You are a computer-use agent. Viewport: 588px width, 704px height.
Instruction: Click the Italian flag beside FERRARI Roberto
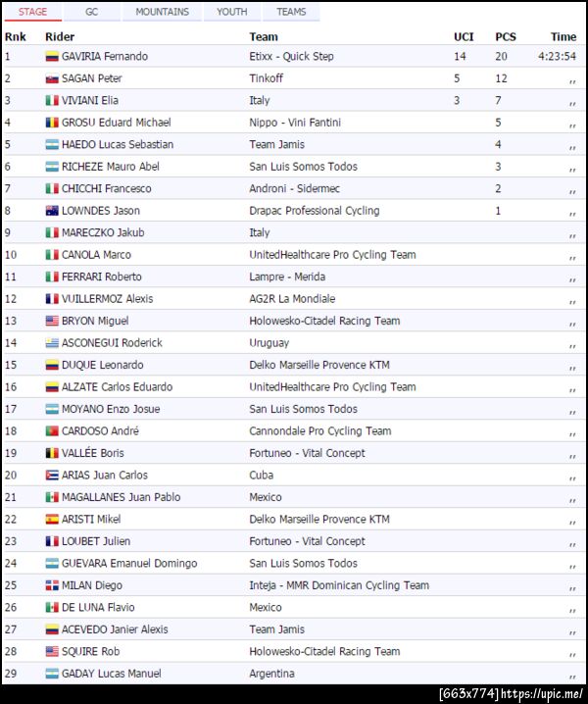[52, 277]
